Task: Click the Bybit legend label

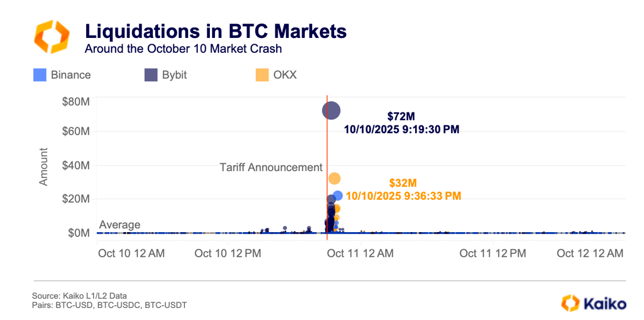Action: [175, 75]
